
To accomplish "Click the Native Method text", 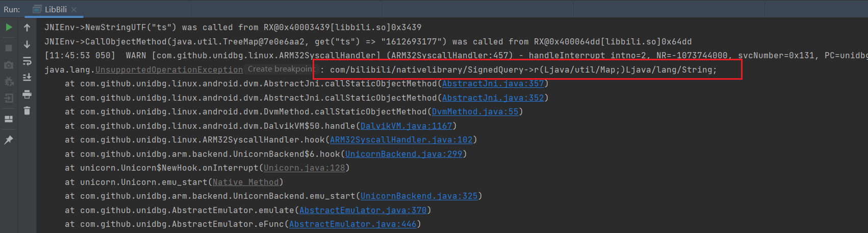I will (245, 182).
